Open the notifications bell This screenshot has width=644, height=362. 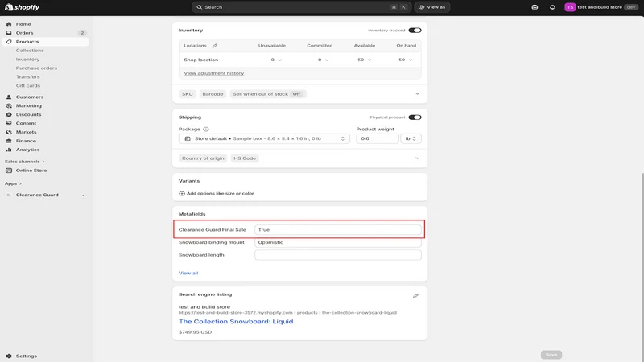click(x=552, y=7)
